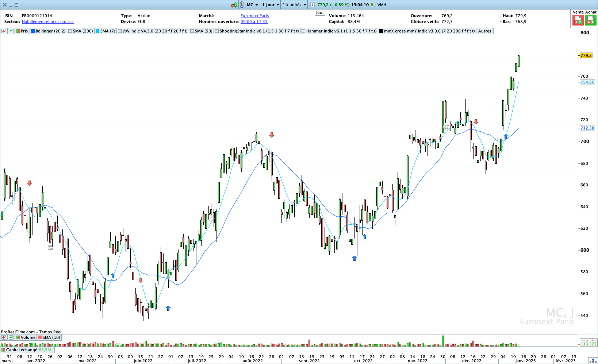Viewport: 598px width, 364px height.
Task: Click the last green candle at the January high
Action: [518, 61]
